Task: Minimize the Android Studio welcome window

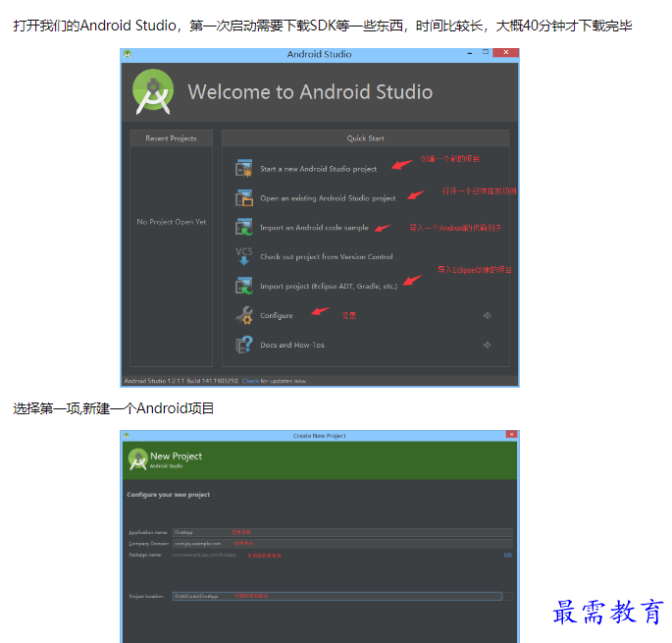Action: point(470,53)
